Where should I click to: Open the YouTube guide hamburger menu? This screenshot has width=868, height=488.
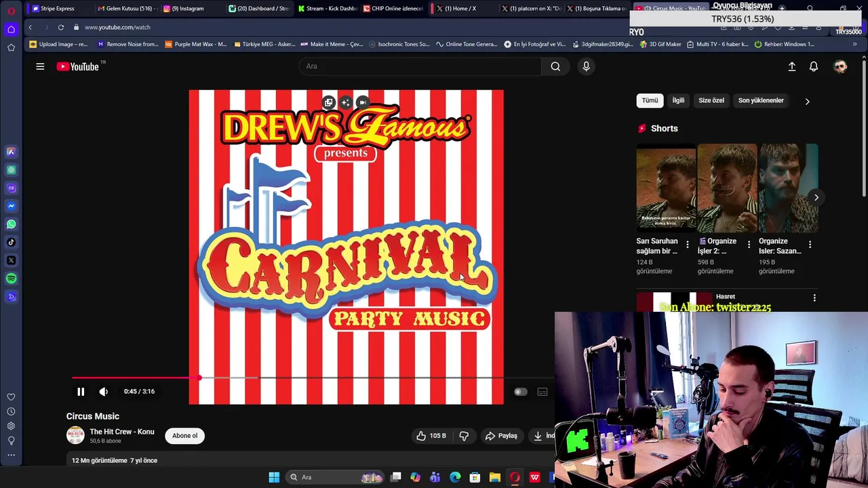pos(40,66)
